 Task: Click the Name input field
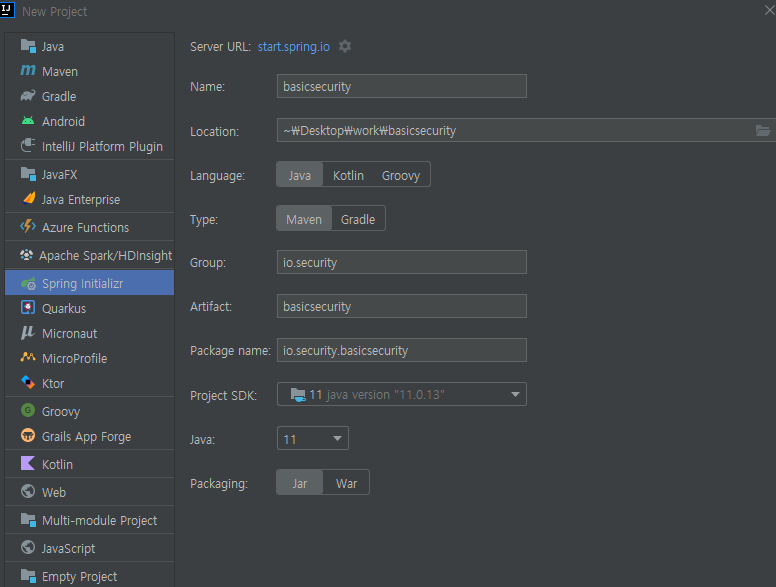pyautogui.click(x=401, y=86)
